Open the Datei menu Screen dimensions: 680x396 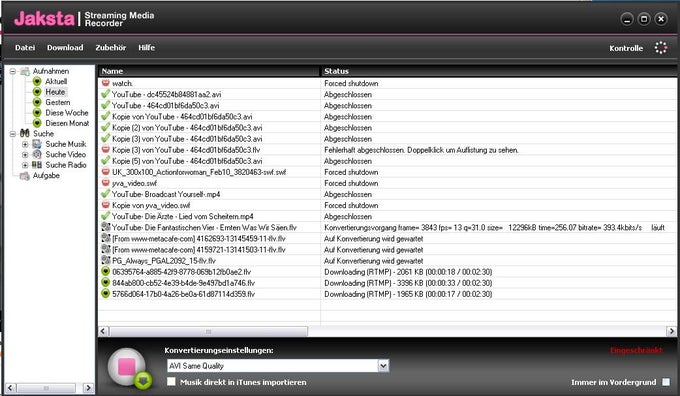(25, 48)
